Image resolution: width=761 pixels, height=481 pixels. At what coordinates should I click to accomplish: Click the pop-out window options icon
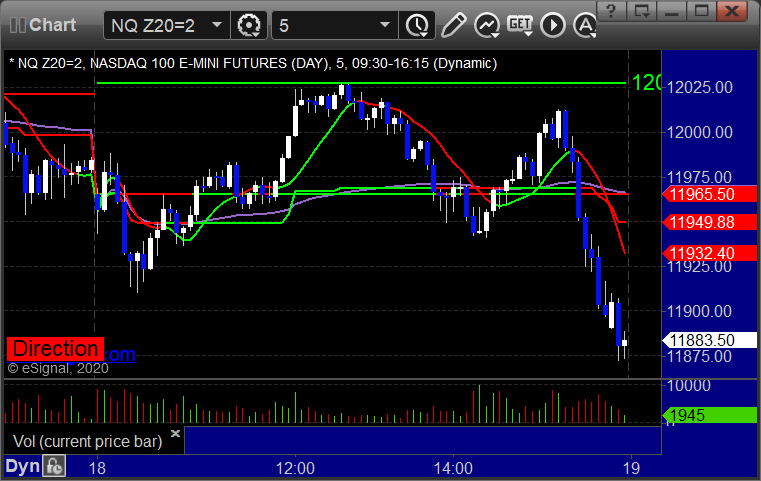(642, 11)
